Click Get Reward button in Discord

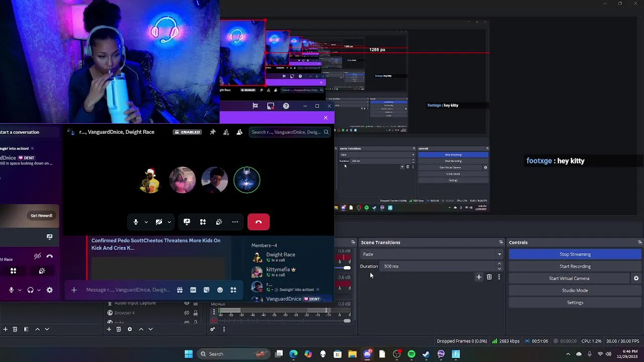(41, 216)
